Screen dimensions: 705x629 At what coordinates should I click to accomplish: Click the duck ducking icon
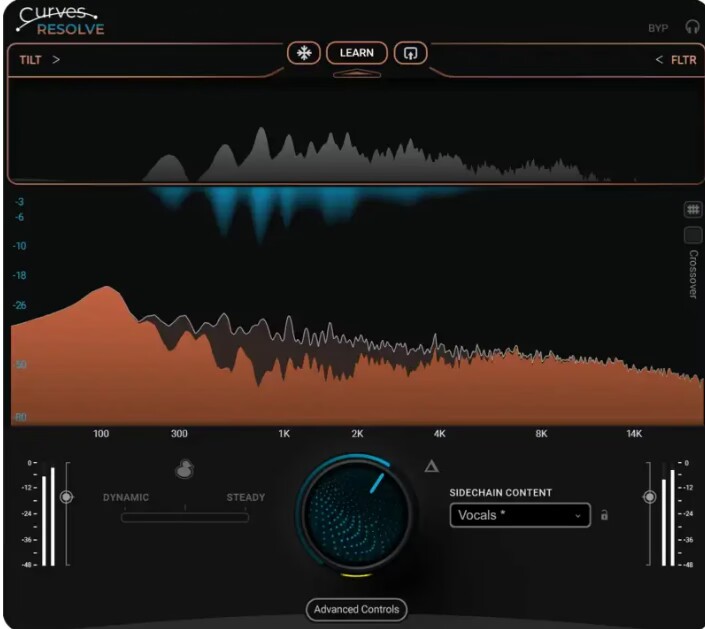click(x=184, y=469)
